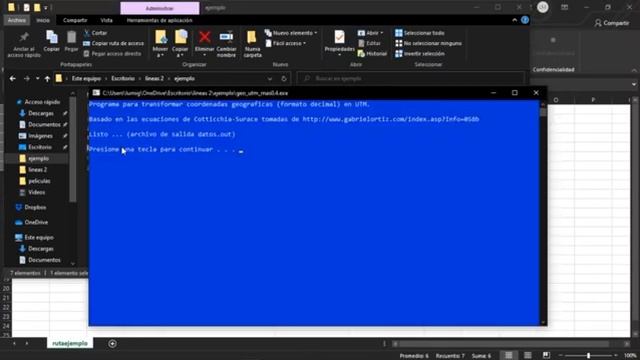Click Excel row header 20

click(6, 289)
